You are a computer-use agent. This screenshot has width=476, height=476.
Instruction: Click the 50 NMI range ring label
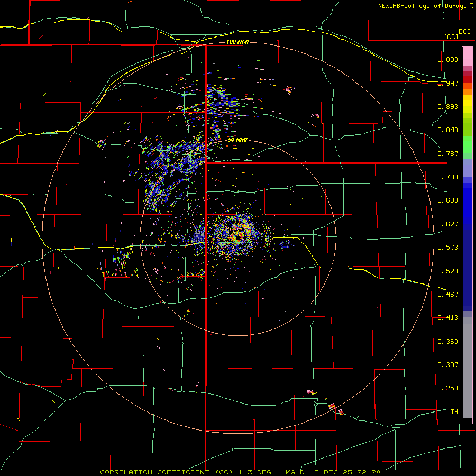pyautogui.click(x=237, y=140)
